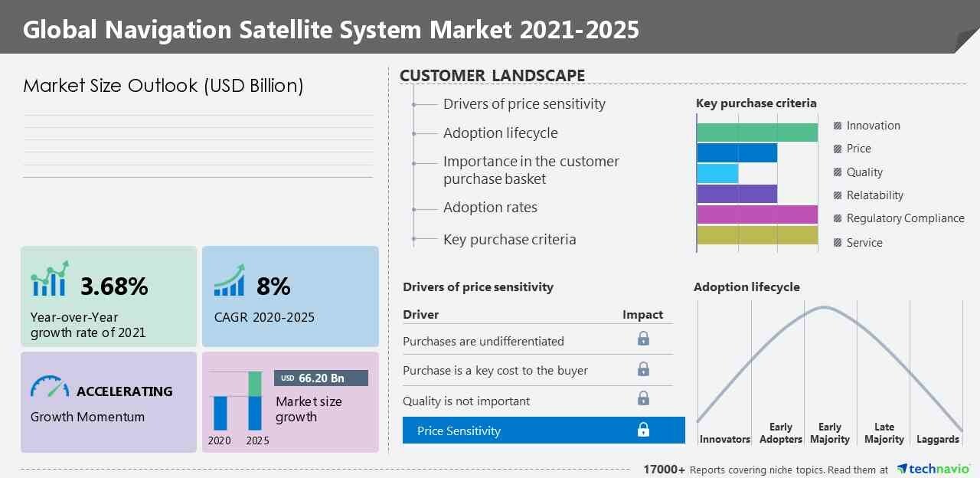Screen dimensions: 980x478
Task: Click lock icon for Quality is not important
Action: point(643,398)
